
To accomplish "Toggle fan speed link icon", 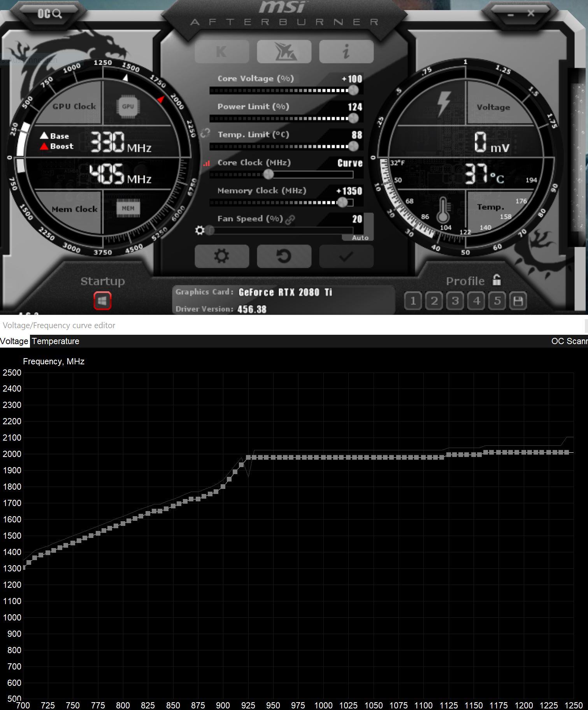I will 290,220.
